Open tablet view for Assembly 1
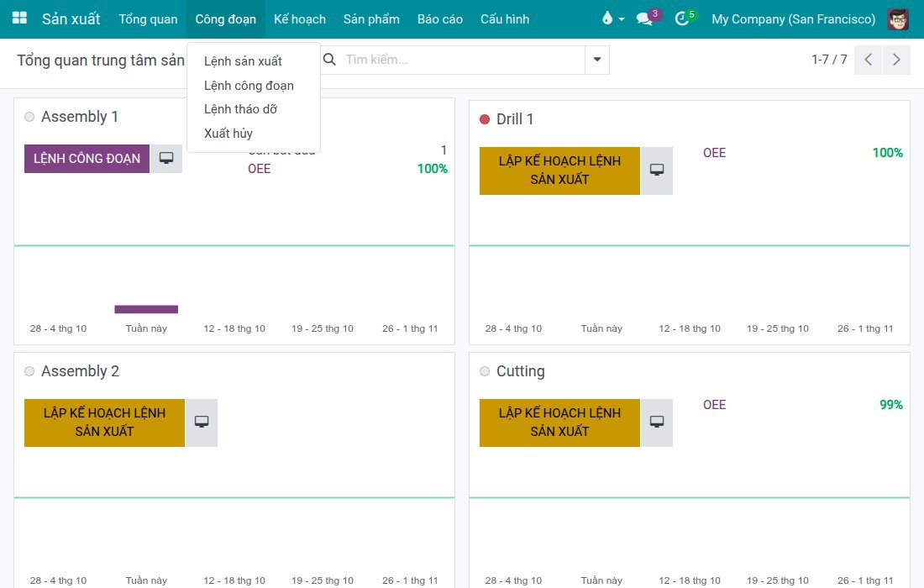The width and height of the screenshot is (924, 588). [x=166, y=159]
